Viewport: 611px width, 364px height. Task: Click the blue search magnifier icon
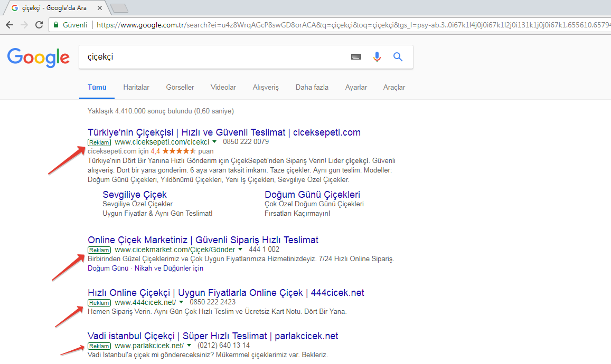tap(398, 57)
